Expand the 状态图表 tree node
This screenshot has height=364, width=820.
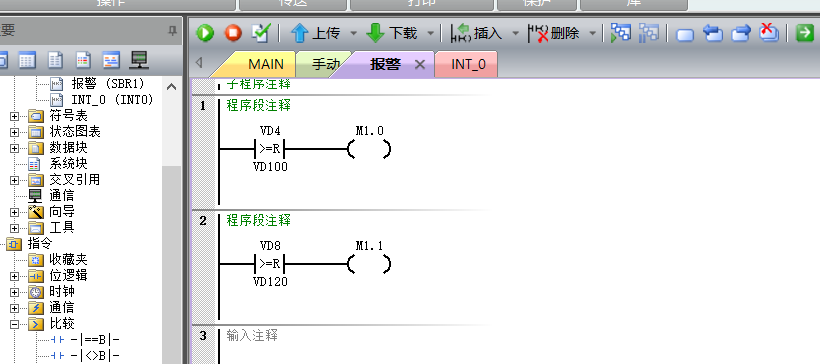[x=14, y=132]
